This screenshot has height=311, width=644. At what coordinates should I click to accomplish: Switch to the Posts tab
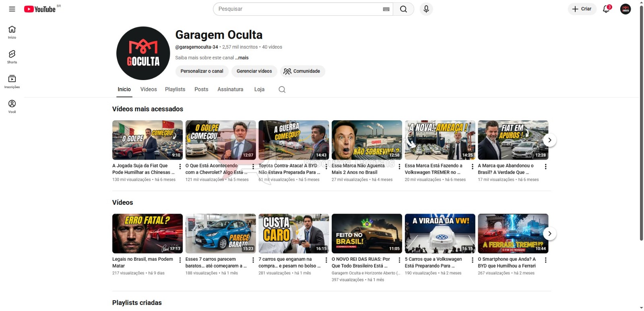tap(201, 89)
